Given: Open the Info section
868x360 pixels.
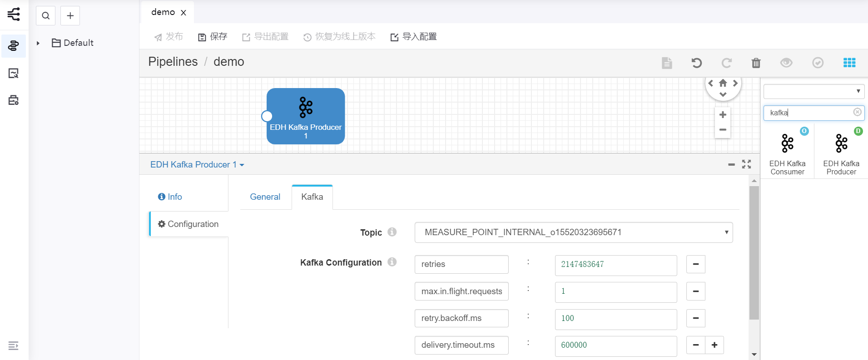Looking at the screenshot, I should tap(170, 197).
